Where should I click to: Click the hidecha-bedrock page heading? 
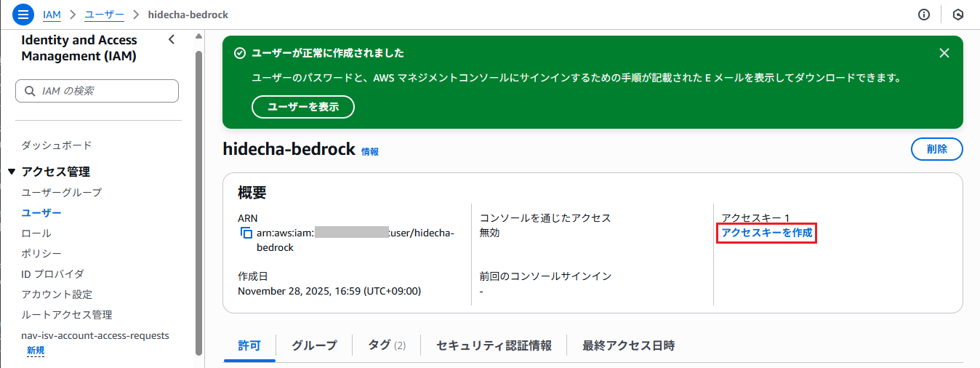pyautogui.click(x=289, y=149)
